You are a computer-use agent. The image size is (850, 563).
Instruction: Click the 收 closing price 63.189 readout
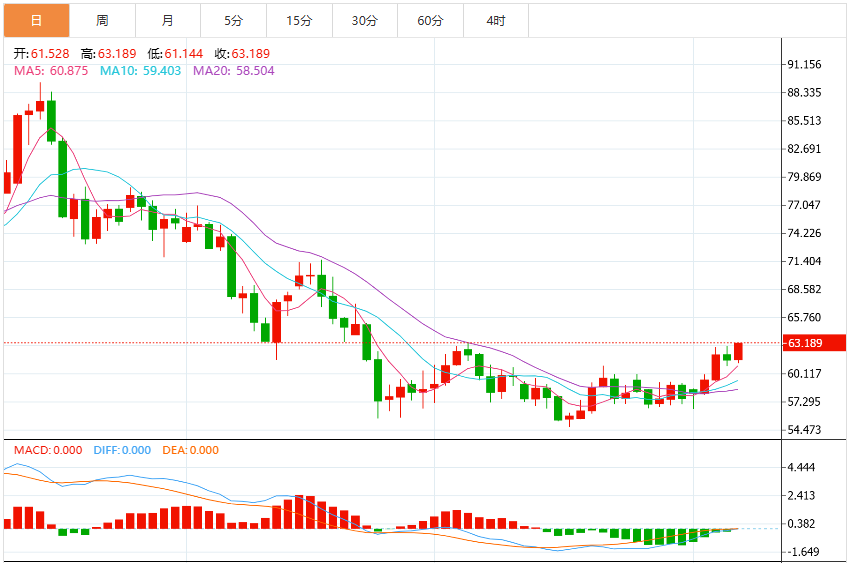coord(242,54)
